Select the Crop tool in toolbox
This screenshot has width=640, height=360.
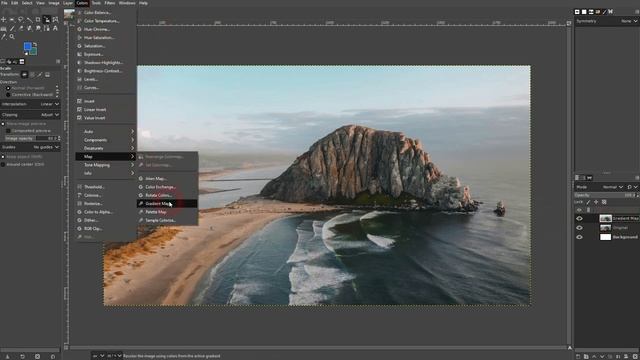(38, 19)
